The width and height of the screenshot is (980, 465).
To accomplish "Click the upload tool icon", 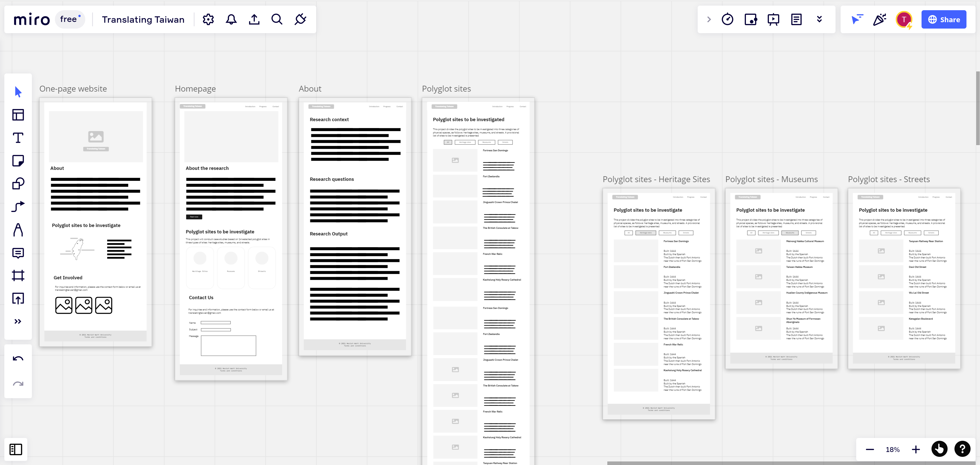I will click(18, 298).
